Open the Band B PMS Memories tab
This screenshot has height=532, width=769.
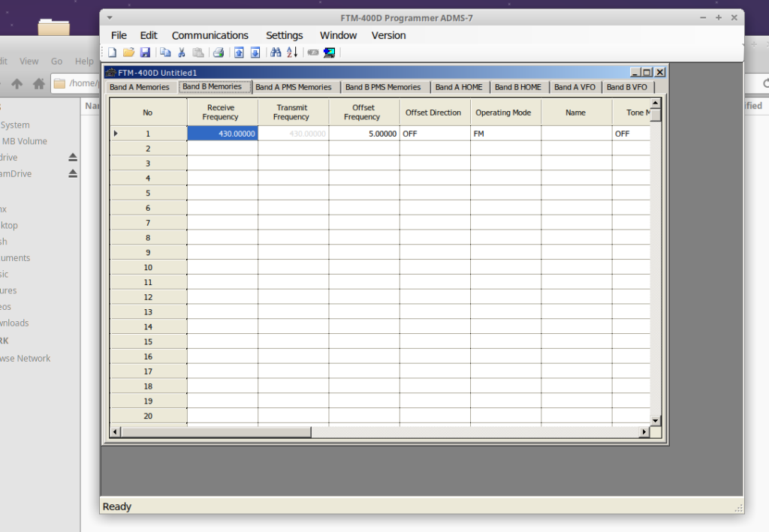coord(384,87)
